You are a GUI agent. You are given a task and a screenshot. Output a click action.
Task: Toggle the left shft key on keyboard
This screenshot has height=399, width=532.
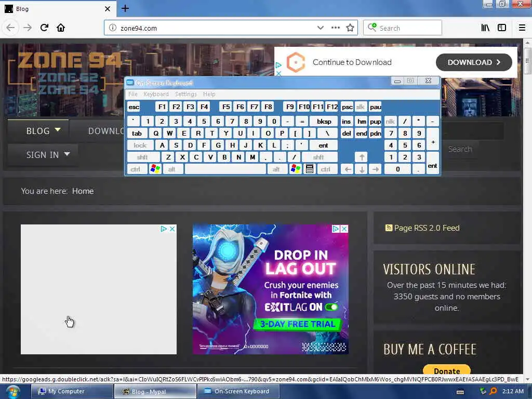[x=142, y=157]
